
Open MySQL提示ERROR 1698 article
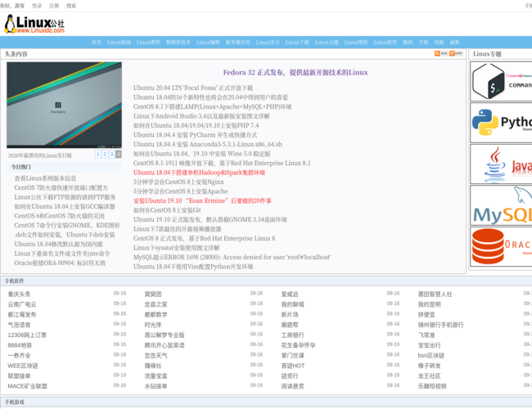coord(232,257)
